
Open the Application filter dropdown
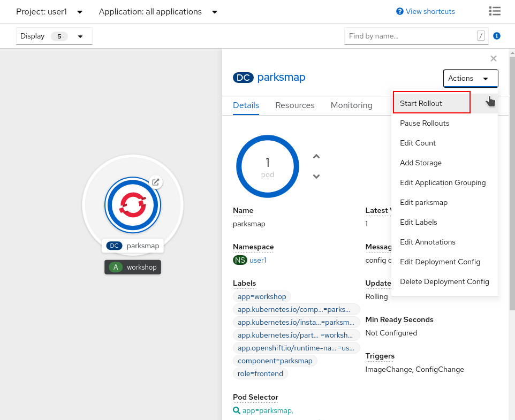(x=158, y=12)
